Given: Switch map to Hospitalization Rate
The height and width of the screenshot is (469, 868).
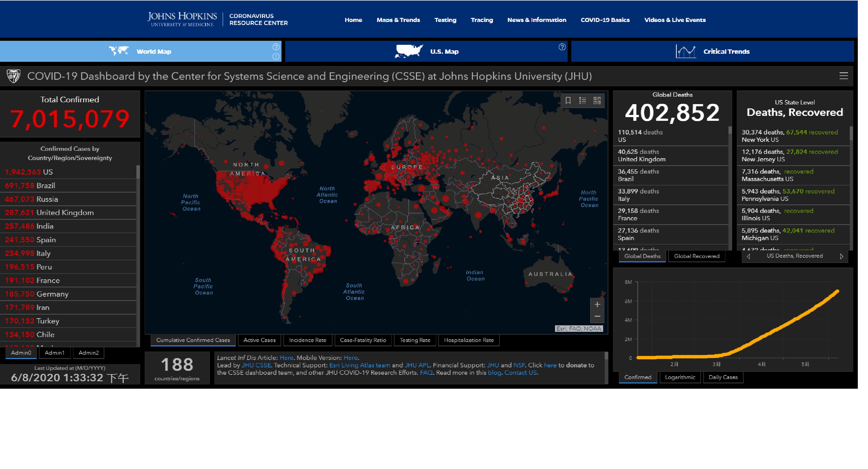Looking at the screenshot, I should click(x=469, y=340).
